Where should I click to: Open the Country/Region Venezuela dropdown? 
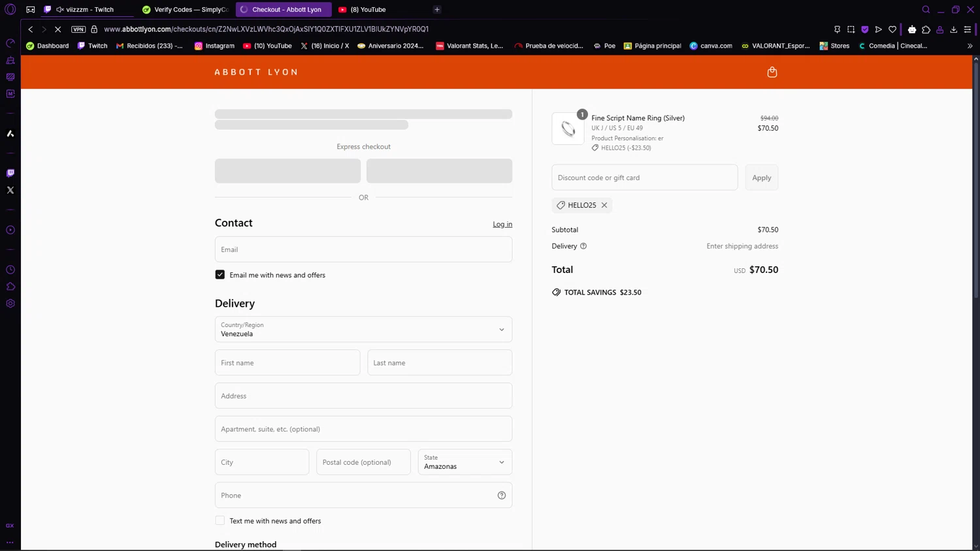tap(363, 330)
